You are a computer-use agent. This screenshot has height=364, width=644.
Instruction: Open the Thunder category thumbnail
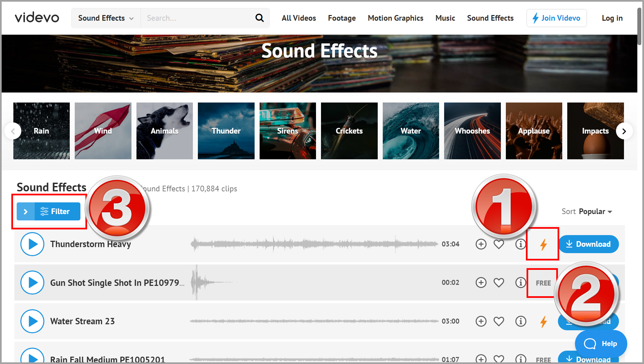click(x=226, y=131)
